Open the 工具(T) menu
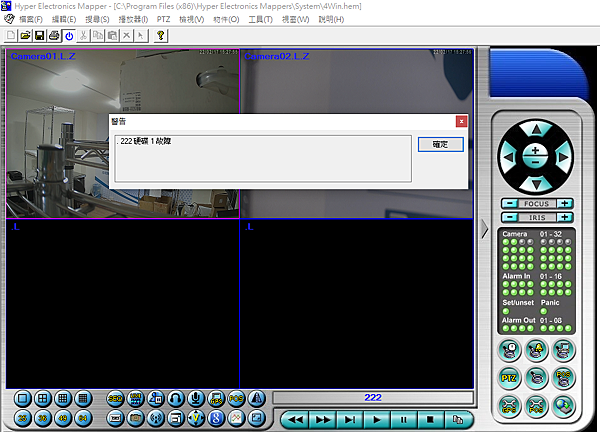 [x=261, y=19]
